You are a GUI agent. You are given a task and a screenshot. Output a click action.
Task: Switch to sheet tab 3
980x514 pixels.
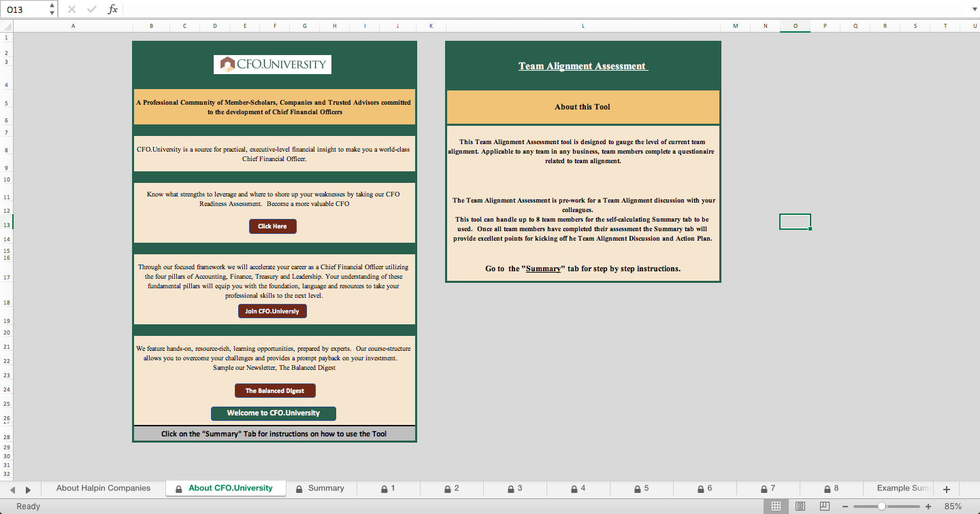(x=514, y=488)
